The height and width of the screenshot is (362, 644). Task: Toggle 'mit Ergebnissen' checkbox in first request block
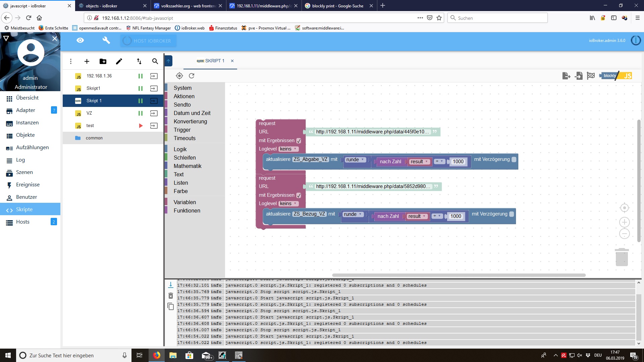[x=299, y=140]
